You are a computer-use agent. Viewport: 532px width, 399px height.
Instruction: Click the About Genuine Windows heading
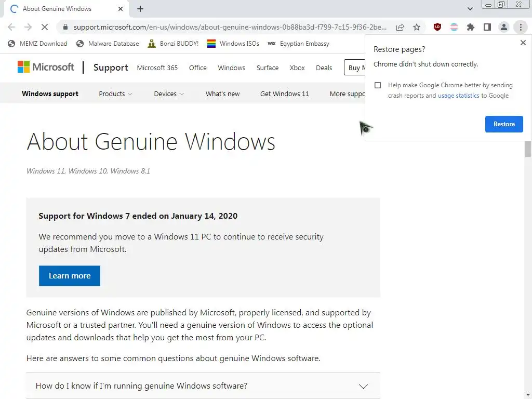point(151,141)
